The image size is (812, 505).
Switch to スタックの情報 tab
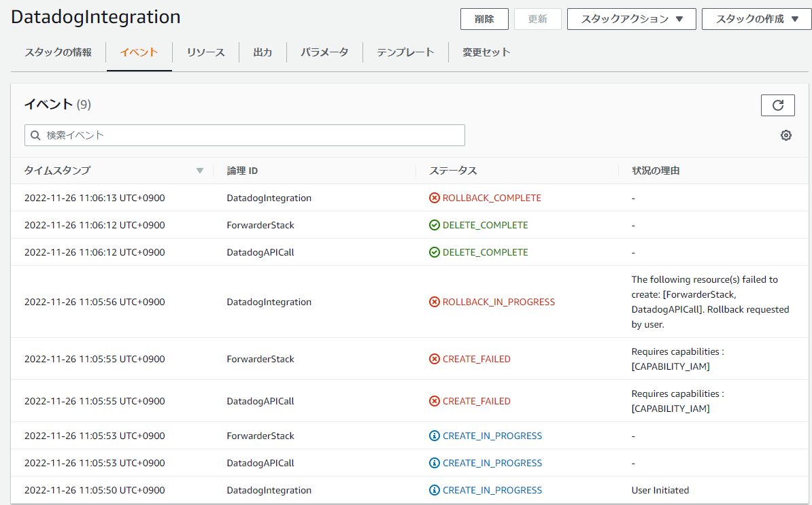point(58,52)
